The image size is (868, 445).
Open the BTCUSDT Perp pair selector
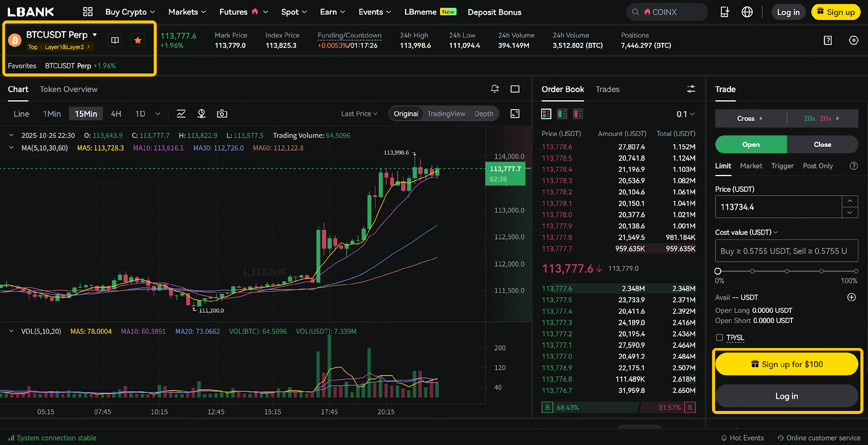click(61, 35)
